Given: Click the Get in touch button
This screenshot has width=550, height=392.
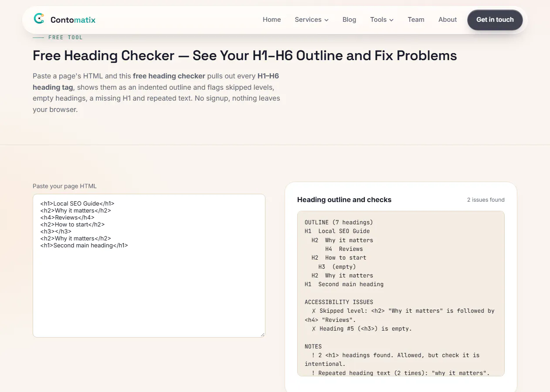Looking at the screenshot, I should [x=495, y=20].
